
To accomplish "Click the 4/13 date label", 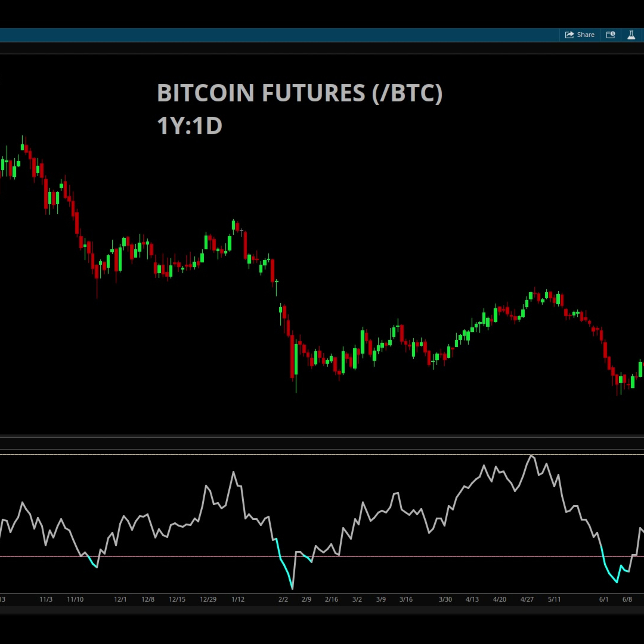I will pos(472,599).
